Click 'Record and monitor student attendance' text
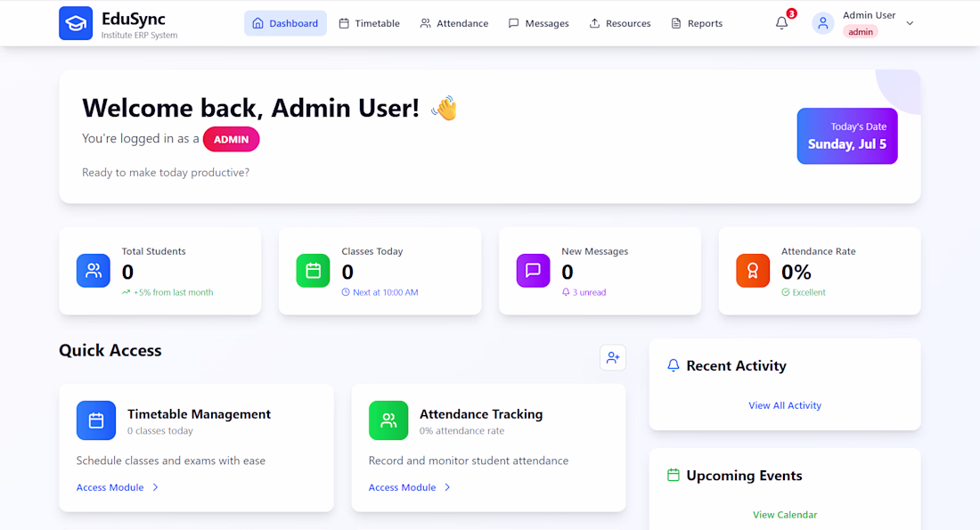This screenshot has width=980, height=530. point(469,461)
